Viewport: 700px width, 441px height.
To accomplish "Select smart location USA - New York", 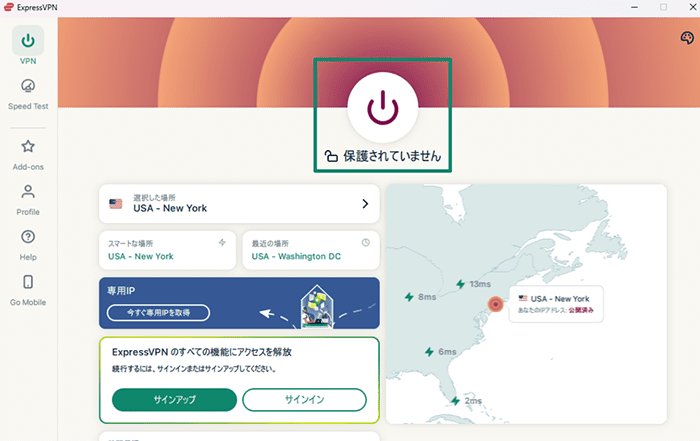I will (x=168, y=250).
